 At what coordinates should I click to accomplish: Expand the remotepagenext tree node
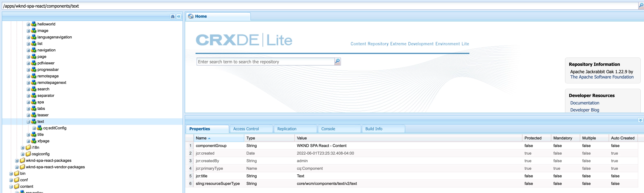28,83
